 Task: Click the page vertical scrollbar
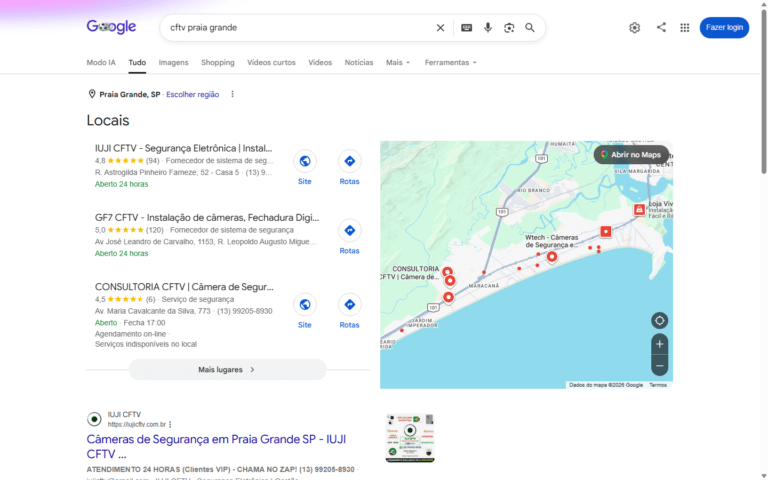(763, 93)
